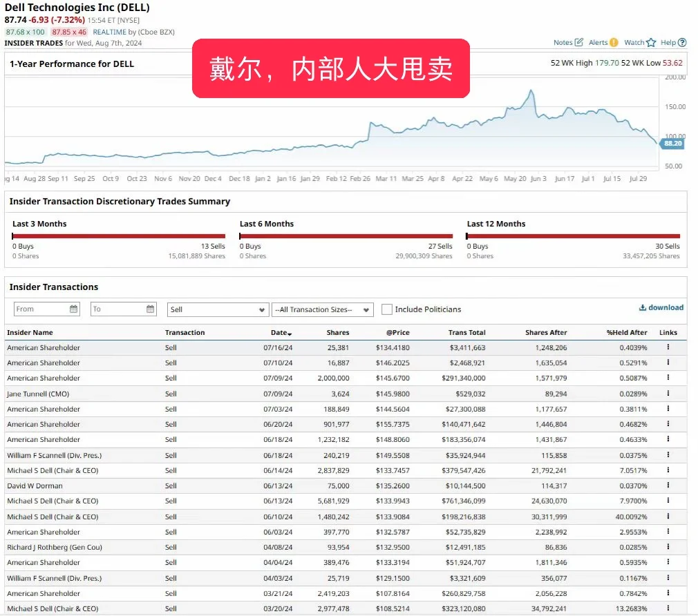The width and height of the screenshot is (698, 616).
Task: Click the 33,457,205 Shares text
Action: [x=651, y=256]
